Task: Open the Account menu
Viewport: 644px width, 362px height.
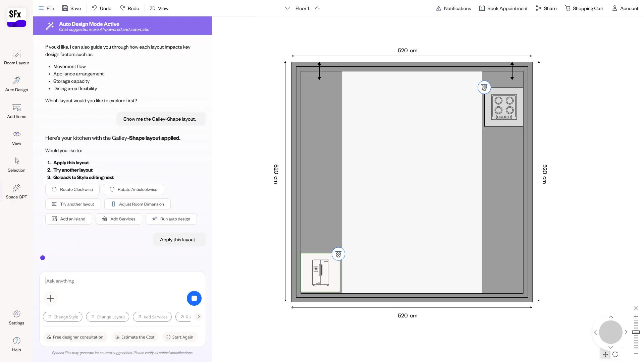Action: pos(625,8)
